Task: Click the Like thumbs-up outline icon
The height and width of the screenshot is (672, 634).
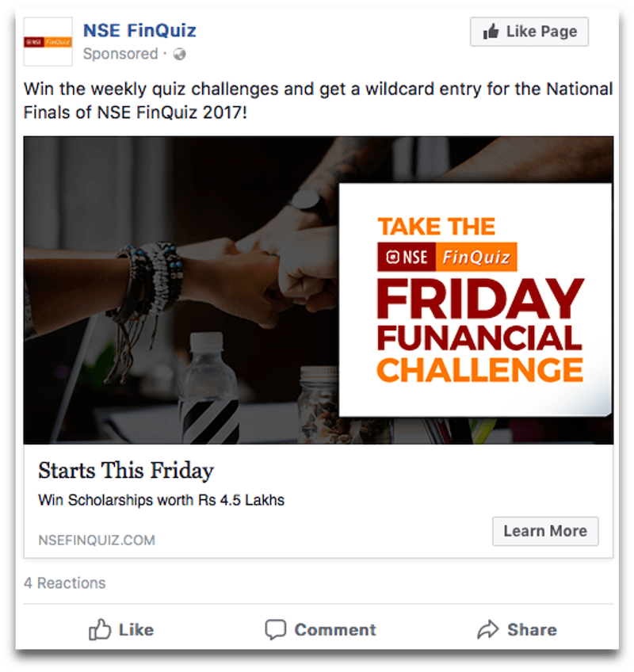Action: pyautogui.click(x=99, y=629)
